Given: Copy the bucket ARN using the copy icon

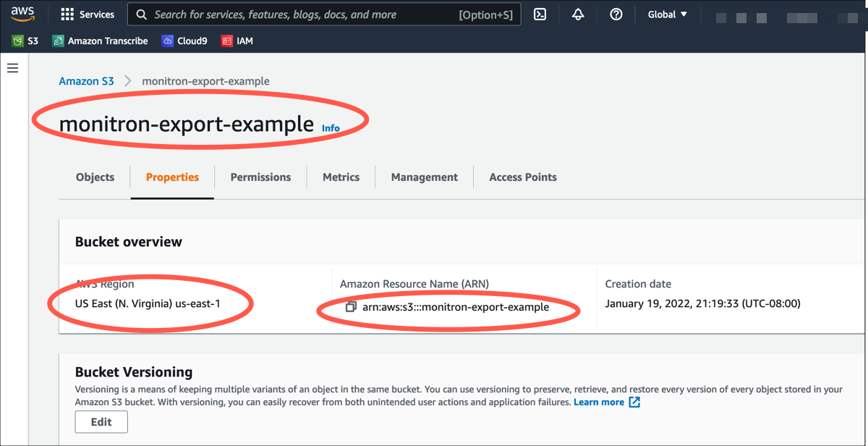Looking at the screenshot, I should 349,307.
